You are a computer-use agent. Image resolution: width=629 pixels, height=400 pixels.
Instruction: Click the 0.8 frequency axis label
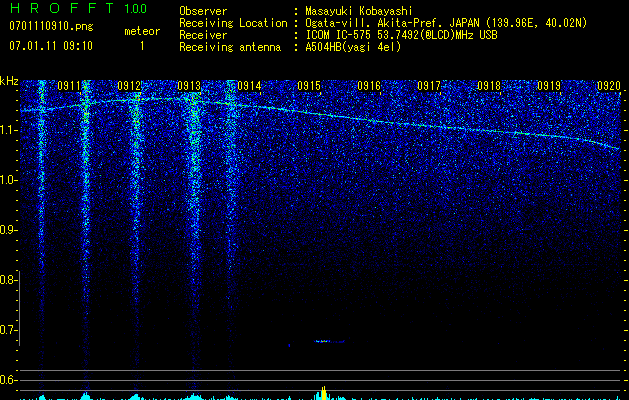pyautogui.click(x=8, y=280)
